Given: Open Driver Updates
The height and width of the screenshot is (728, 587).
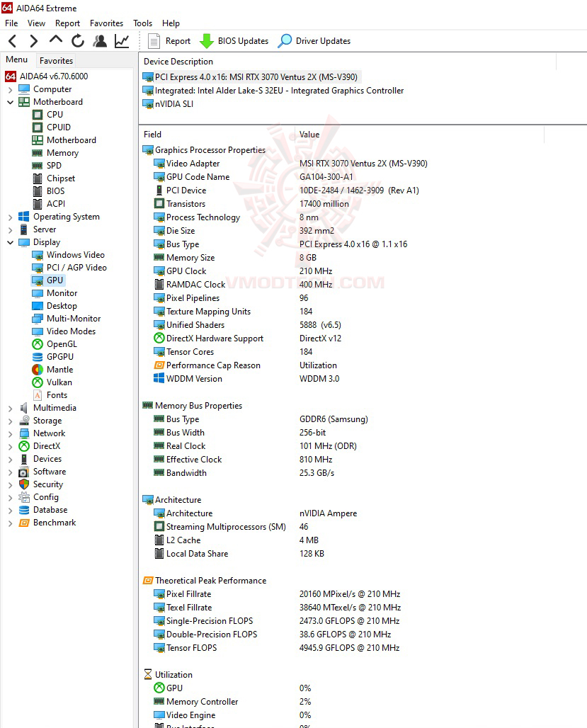Looking at the screenshot, I should [x=314, y=41].
